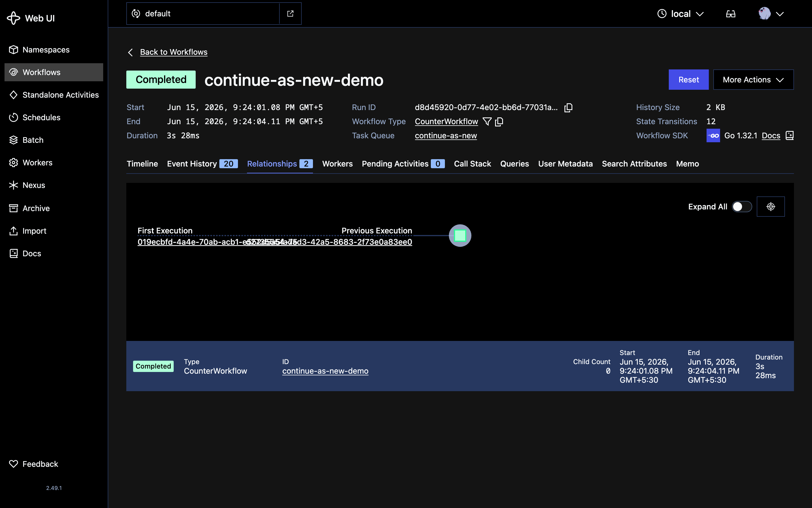Open the local timezone dropdown
812x508 pixels.
point(680,14)
